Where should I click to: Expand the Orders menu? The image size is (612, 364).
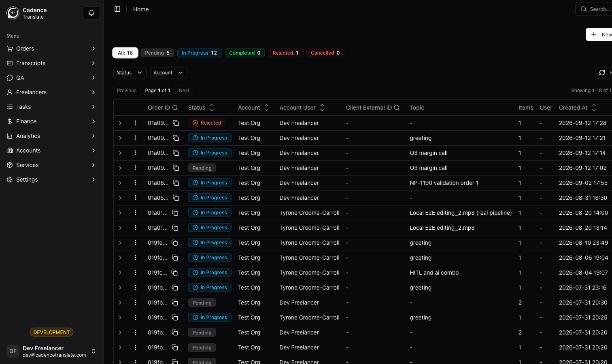click(52, 49)
